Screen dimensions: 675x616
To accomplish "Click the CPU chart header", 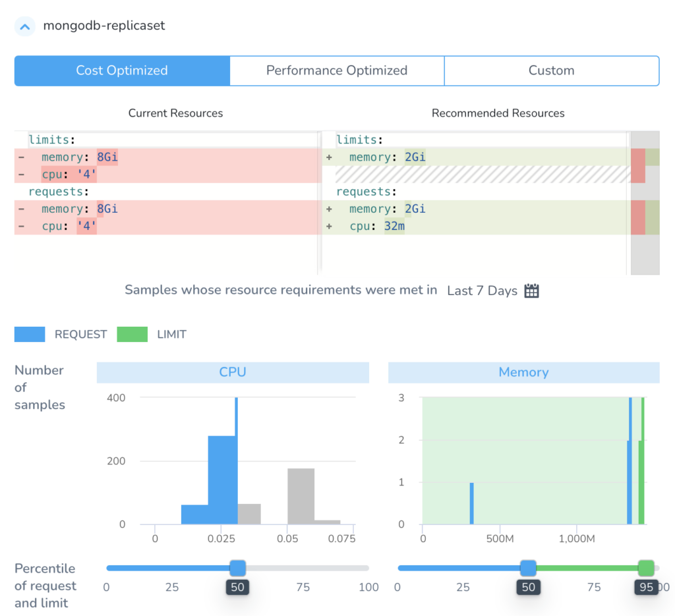I will (233, 372).
